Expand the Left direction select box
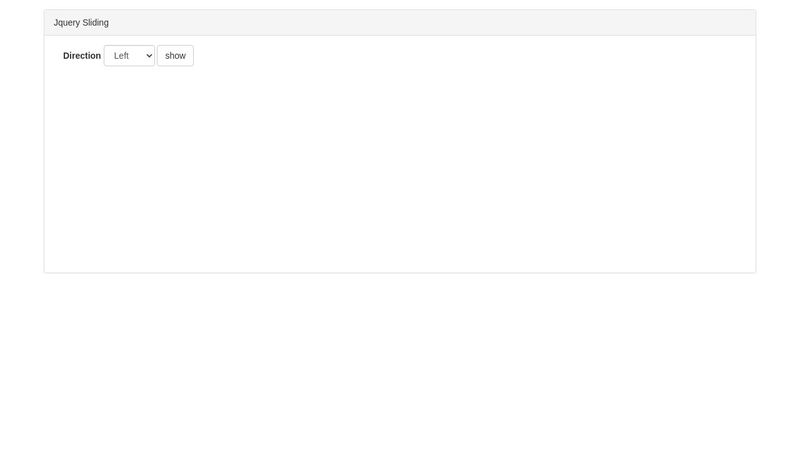The image size is (800, 450). (129, 56)
